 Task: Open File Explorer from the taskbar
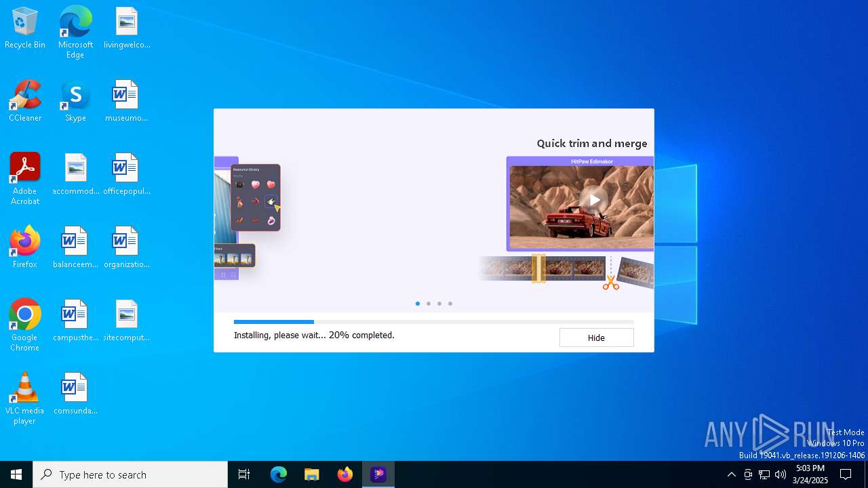click(x=311, y=474)
